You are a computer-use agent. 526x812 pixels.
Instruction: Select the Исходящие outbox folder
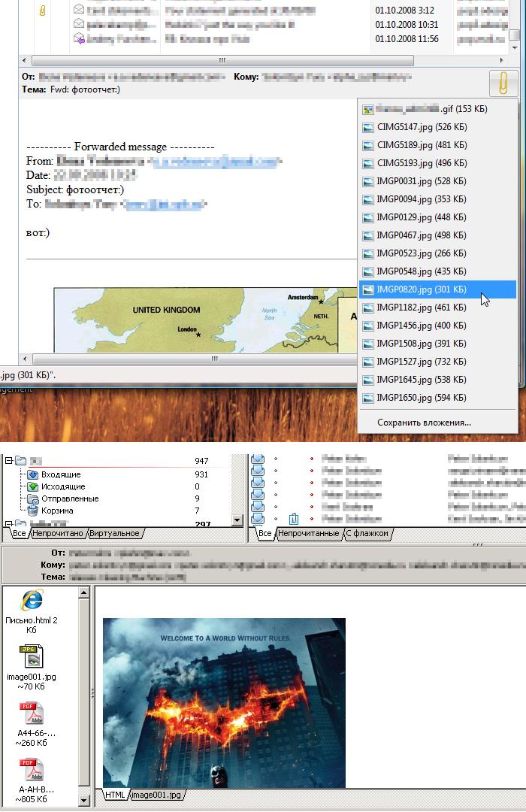pos(62,486)
